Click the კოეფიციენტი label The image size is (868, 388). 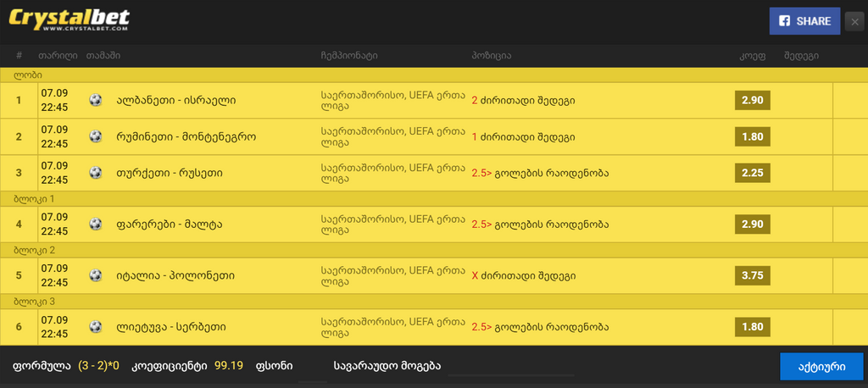[170, 366]
